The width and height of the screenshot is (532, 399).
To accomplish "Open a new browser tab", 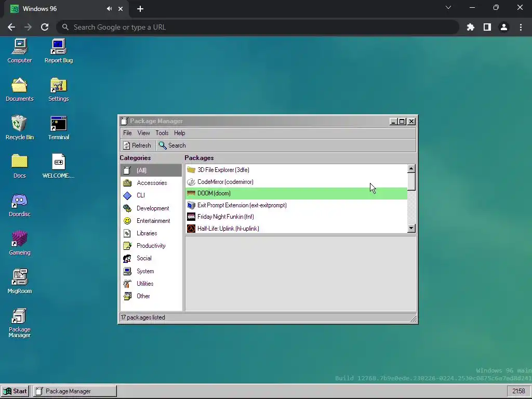I will coord(140,9).
